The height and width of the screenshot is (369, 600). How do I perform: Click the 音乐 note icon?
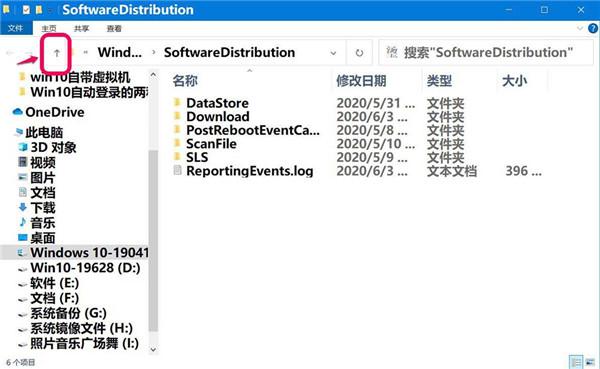pos(23,222)
